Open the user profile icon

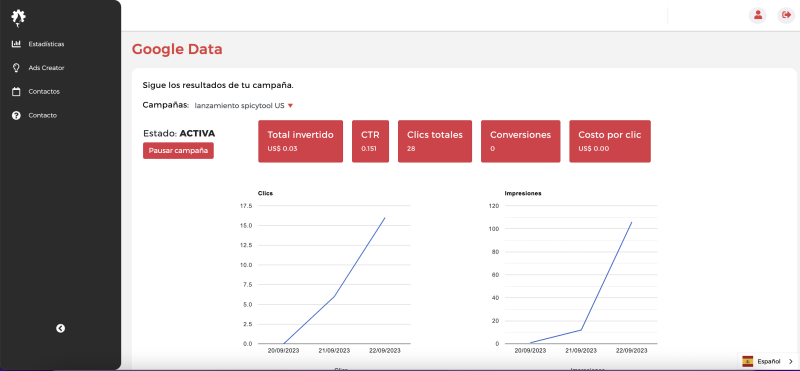tap(758, 15)
